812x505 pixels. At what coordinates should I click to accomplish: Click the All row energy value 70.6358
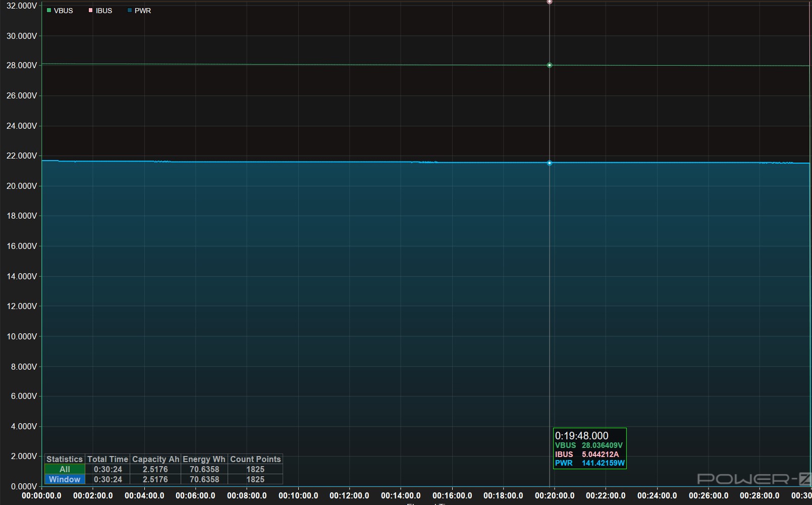[x=204, y=469]
